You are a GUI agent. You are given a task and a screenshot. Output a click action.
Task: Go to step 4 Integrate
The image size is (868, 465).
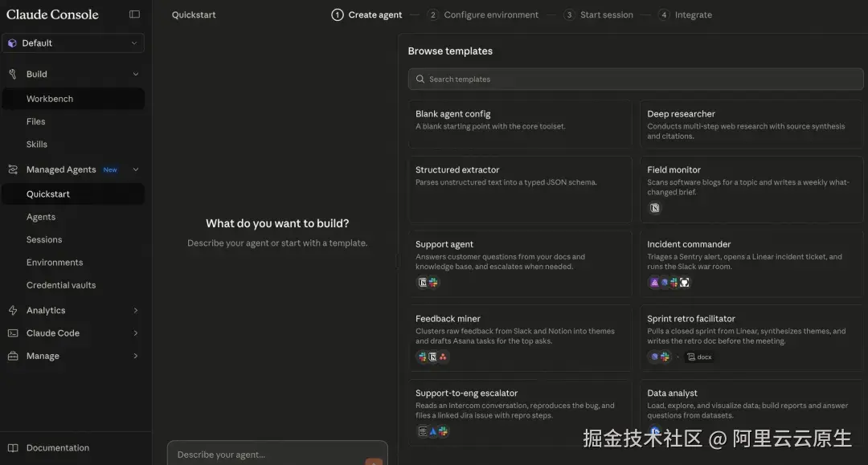[x=686, y=15]
